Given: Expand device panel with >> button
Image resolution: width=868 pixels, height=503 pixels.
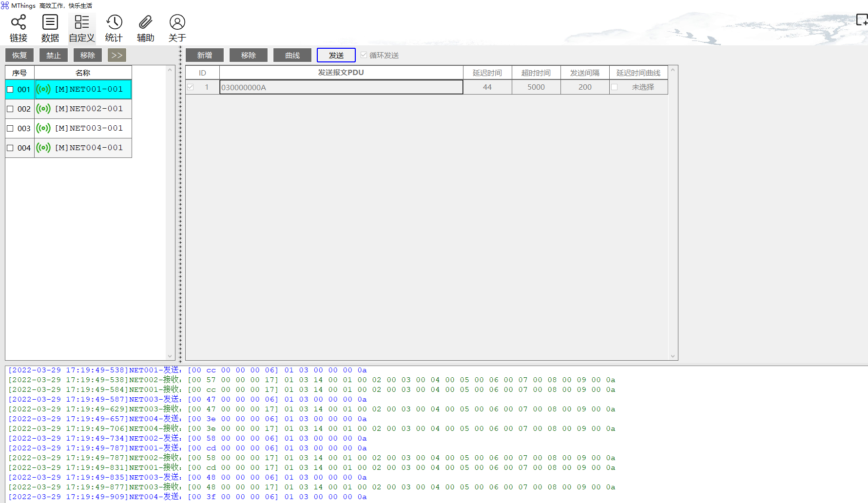Looking at the screenshot, I should 116,55.
